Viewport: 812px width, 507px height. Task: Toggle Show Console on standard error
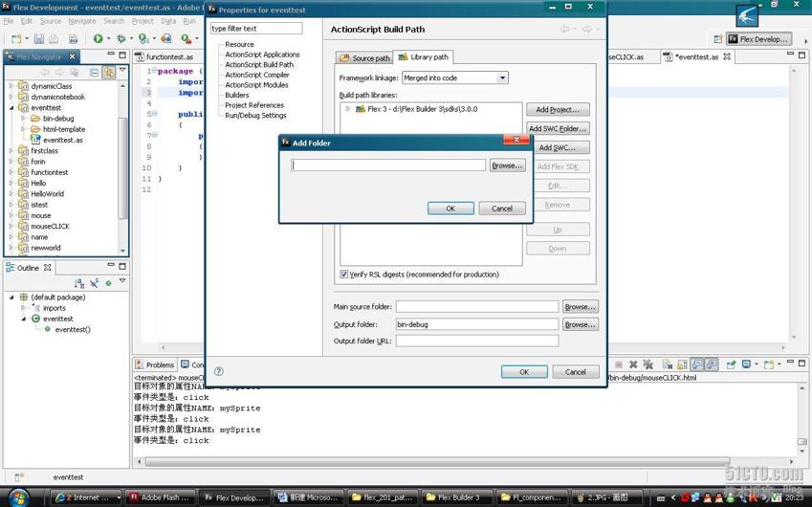coord(712,364)
